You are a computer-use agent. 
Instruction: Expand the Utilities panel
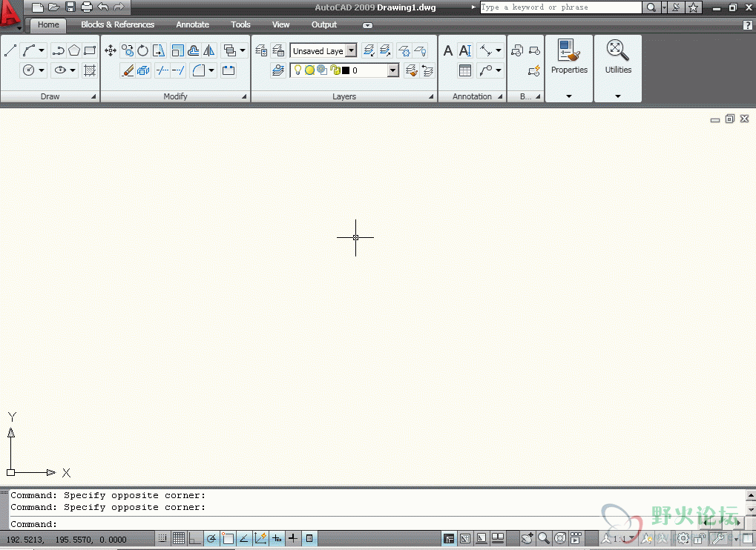[x=617, y=96]
